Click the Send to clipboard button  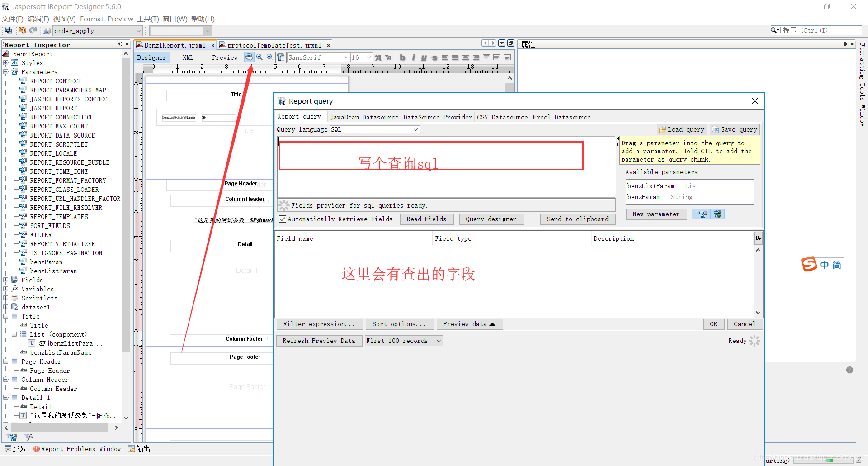[578, 219]
